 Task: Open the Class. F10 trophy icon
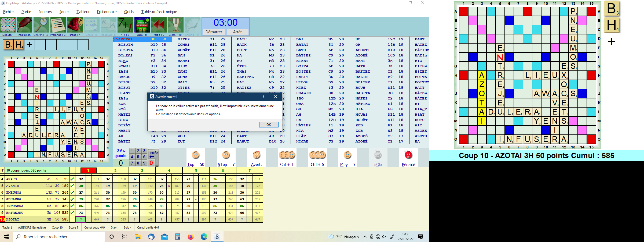coord(175,25)
